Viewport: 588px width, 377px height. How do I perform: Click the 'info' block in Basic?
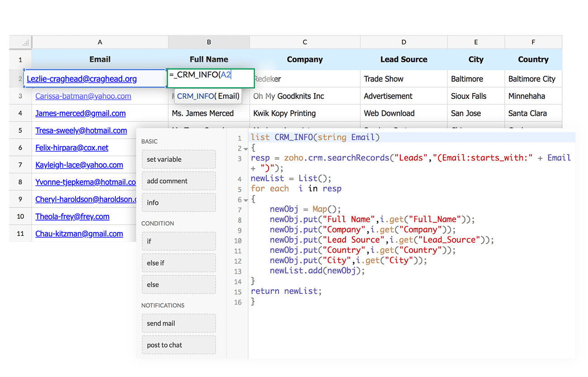pyautogui.click(x=179, y=203)
